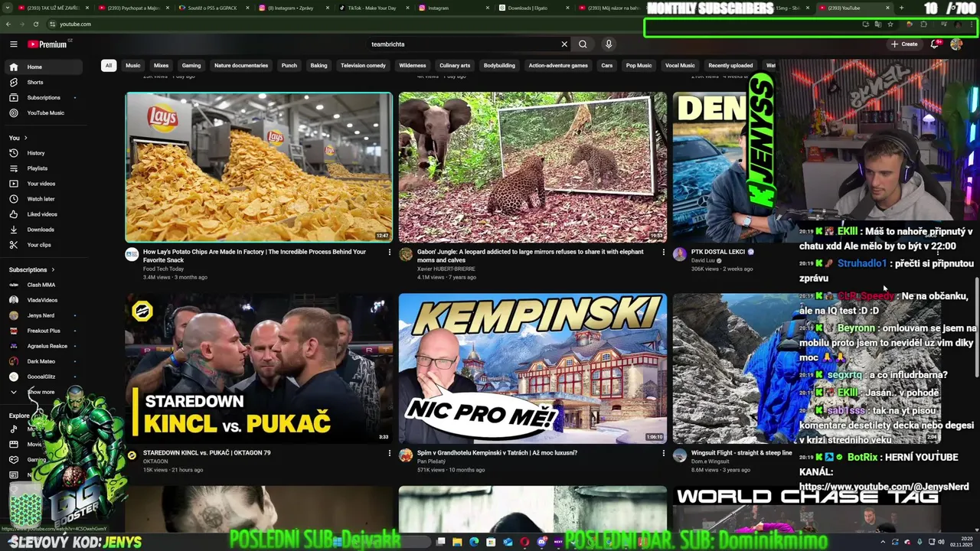Viewport: 980px width, 551px height.
Task: Open the Freakout Plus channel
Action: pos(44,331)
